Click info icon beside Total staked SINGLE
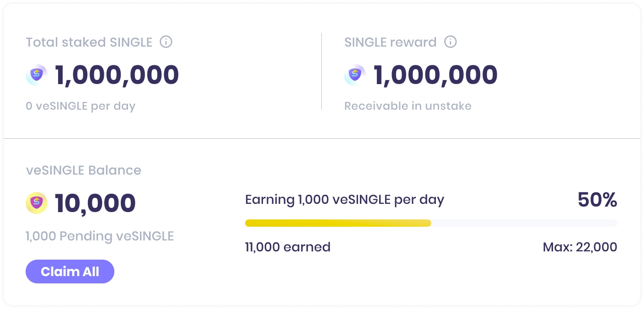The width and height of the screenshot is (644, 309). [166, 42]
